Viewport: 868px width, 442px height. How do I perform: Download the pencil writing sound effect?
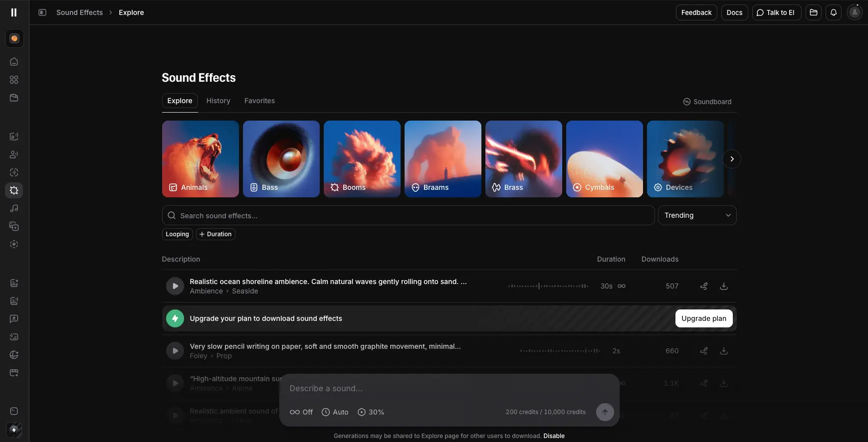pos(724,351)
